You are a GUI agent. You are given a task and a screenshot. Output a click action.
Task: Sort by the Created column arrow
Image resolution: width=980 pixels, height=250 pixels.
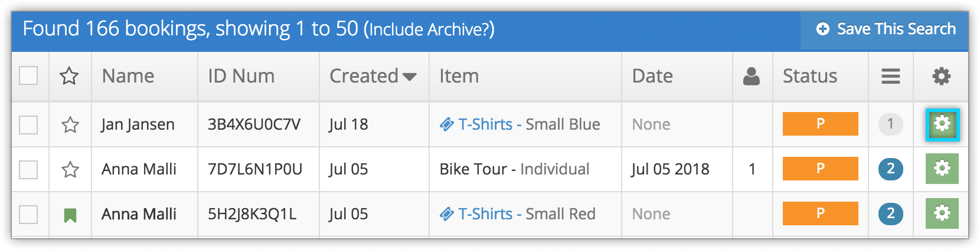click(409, 77)
